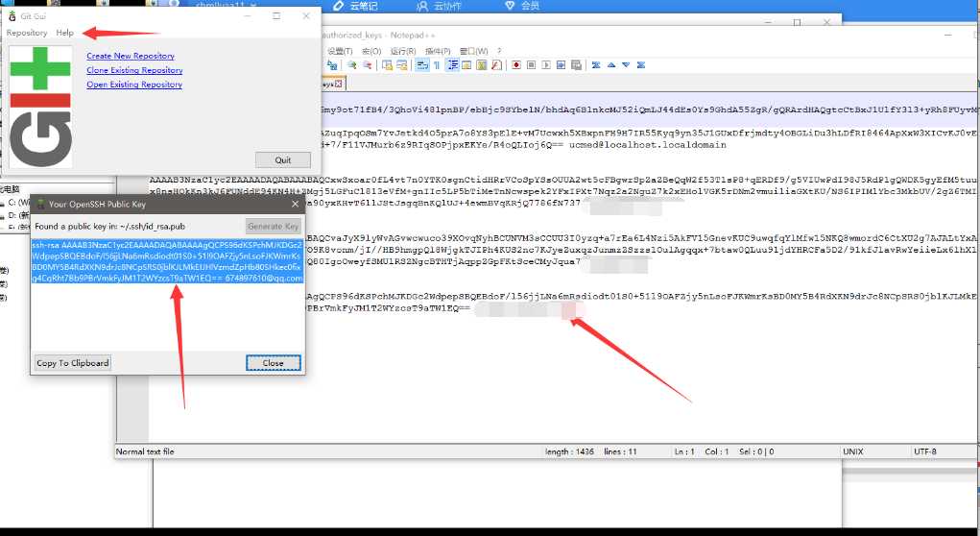
Task: Click the blue up-triangle toolbar icon
Action: pos(611,65)
